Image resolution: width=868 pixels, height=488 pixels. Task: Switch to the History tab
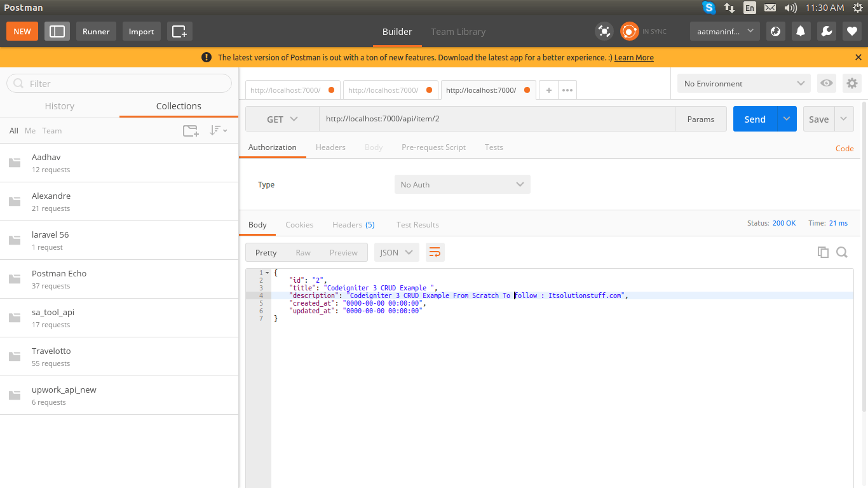(60, 106)
